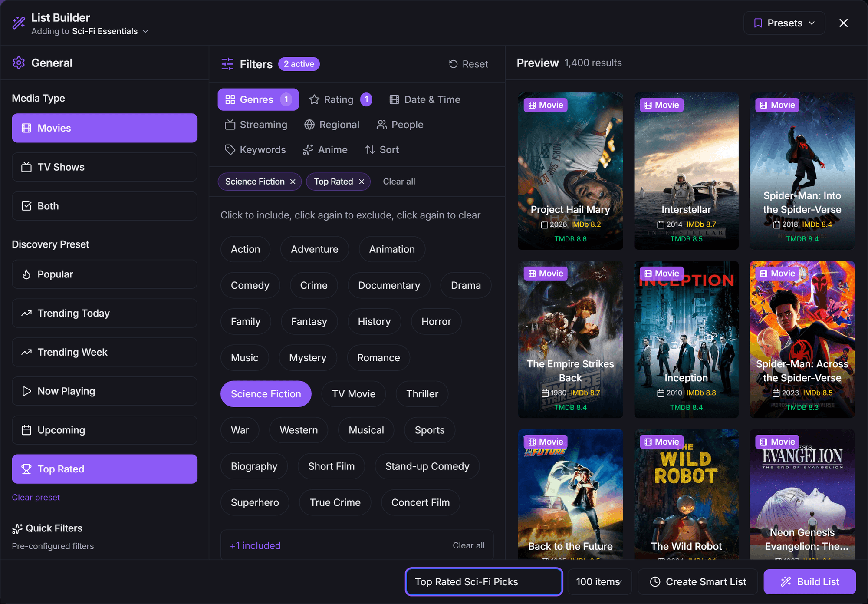Screen dimensions: 868x604
Task: Remove the Science Fiction filter chip
Action: [293, 182]
